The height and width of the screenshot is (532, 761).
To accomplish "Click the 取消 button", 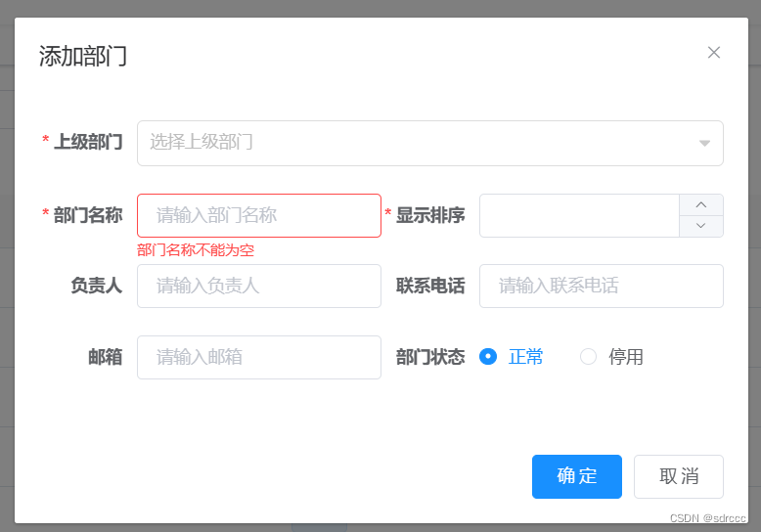I will click(679, 476).
